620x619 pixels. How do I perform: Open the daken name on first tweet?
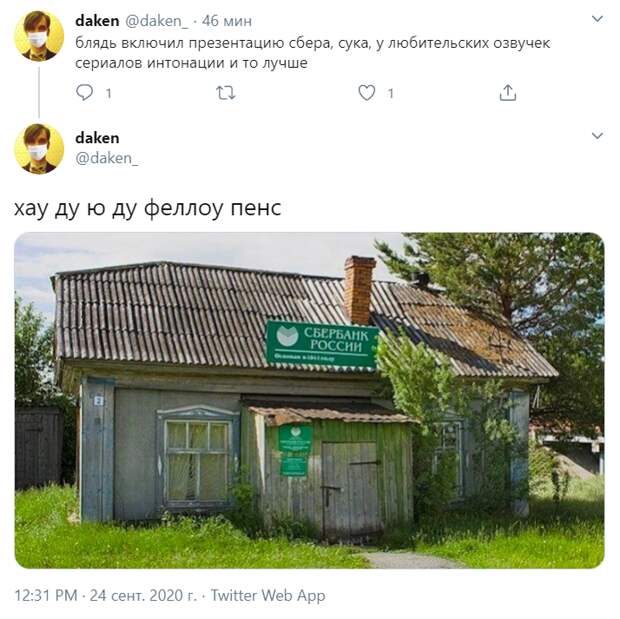97,21
